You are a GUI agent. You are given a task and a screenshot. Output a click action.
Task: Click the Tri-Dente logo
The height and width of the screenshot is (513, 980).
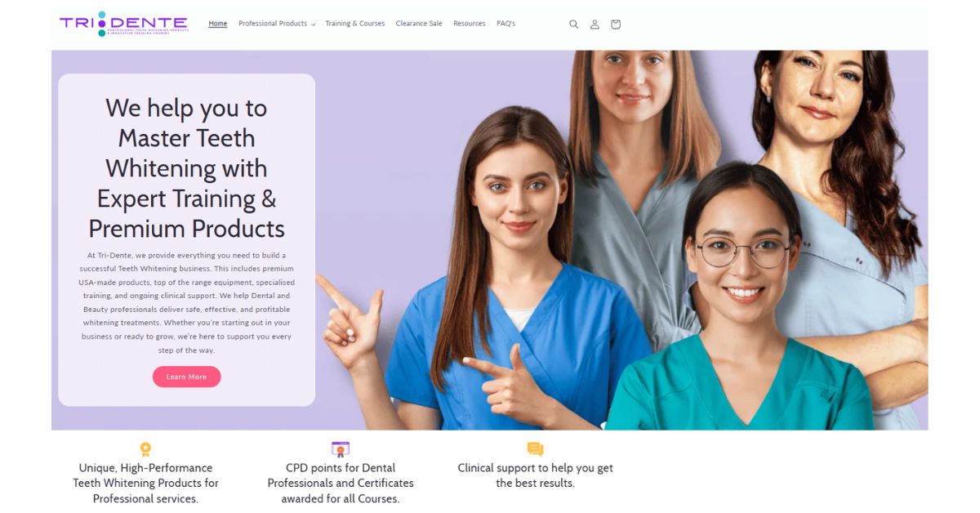coord(124,24)
